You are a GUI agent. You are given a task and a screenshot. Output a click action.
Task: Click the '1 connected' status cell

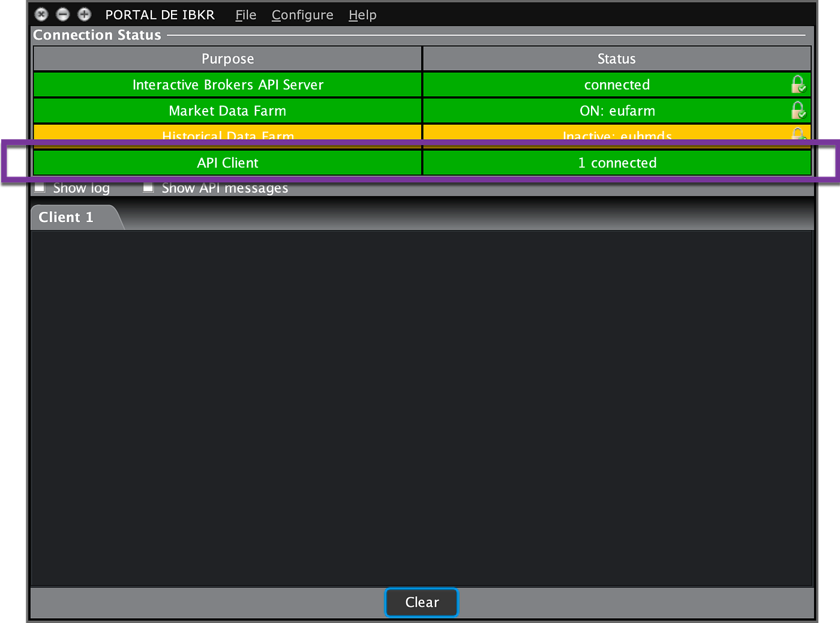click(x=617, y=163)
